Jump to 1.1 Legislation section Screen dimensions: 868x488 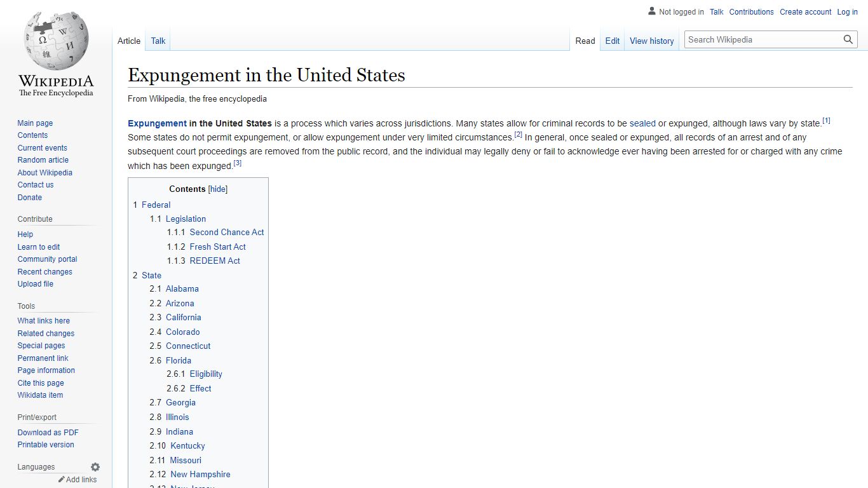click(178, 219)
